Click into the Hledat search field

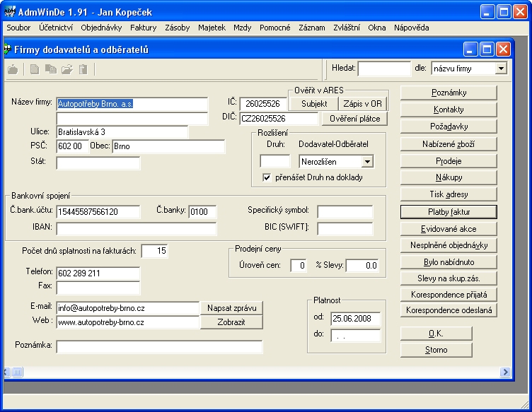[384, 69]
